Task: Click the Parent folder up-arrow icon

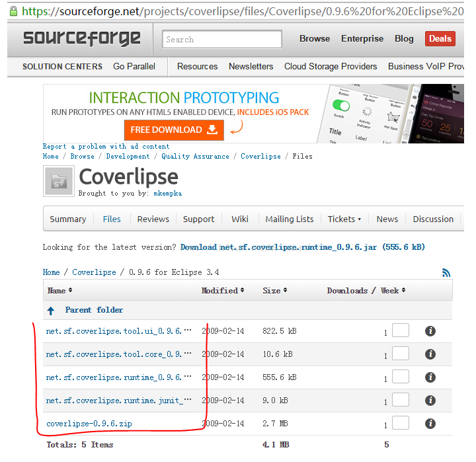Action: tap(51, 311)
